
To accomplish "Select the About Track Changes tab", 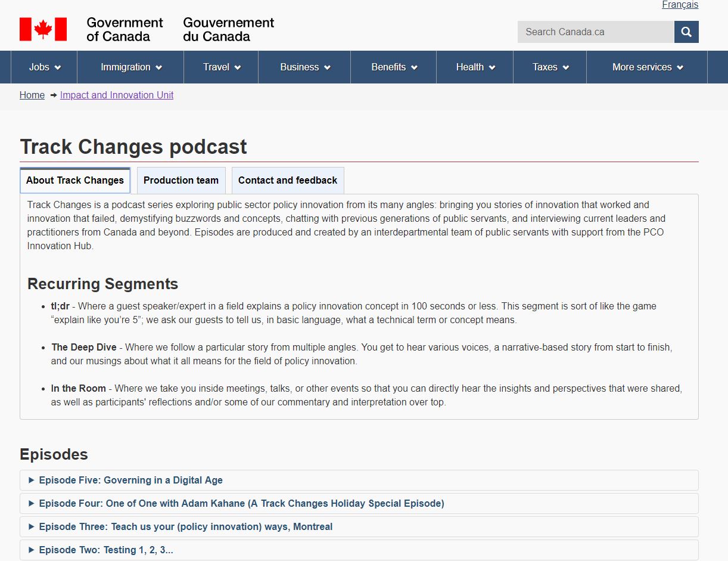I will 75,181.
